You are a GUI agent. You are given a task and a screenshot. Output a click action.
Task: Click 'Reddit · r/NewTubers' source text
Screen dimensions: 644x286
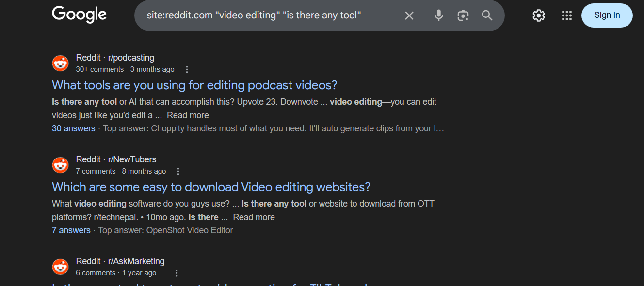(x=116, y=159)
